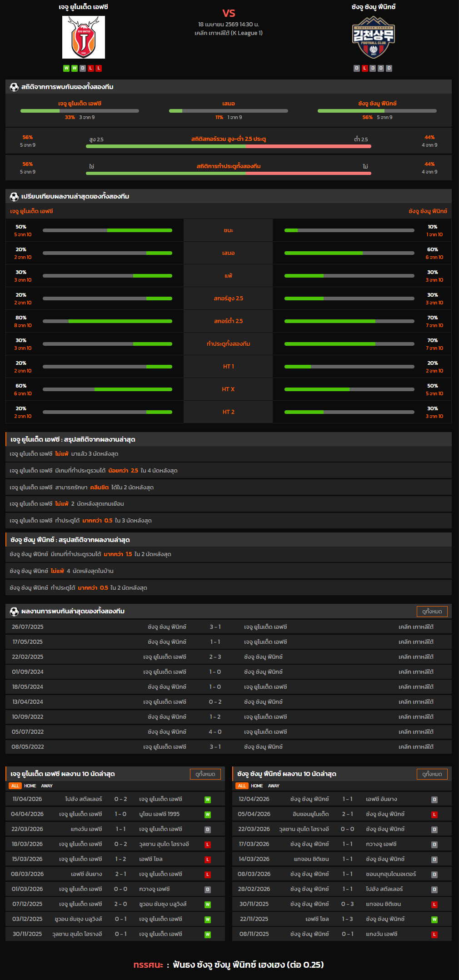The width and height of the screenshot is (459, 980).
Task: Switch to HOME filter in Jeju United results
Action: point(30,786)
